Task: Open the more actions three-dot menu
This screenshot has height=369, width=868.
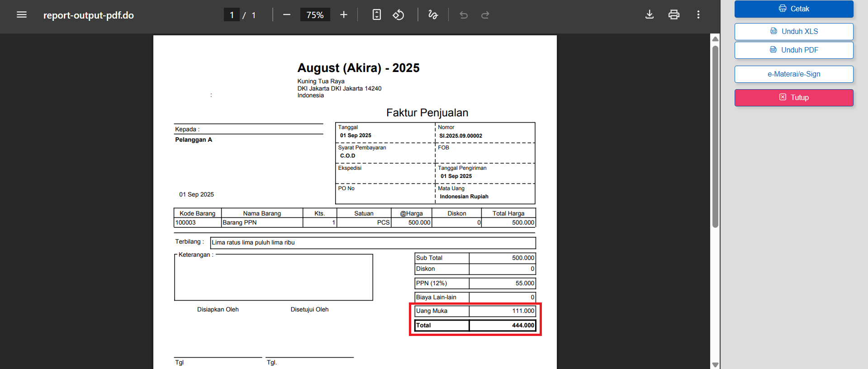Action: click(698, 15)
